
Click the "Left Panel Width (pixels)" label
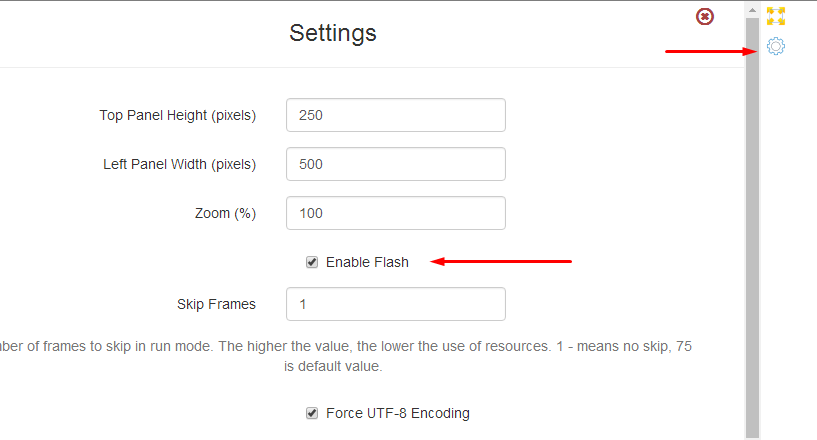tap(180, 164)
